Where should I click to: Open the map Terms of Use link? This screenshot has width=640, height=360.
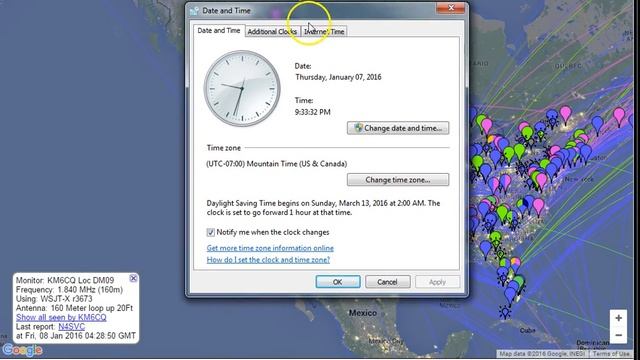coord(611,354)
